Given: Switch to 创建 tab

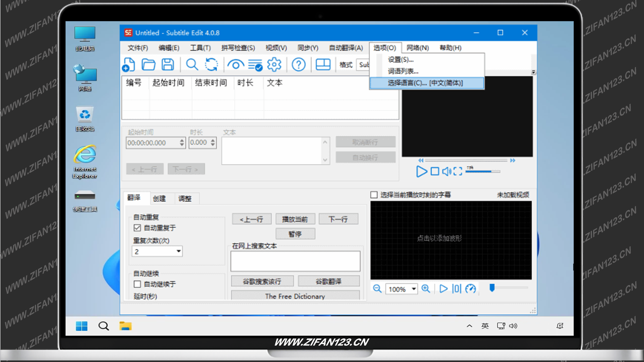Looking at the screenshot, I should (159, 198).
